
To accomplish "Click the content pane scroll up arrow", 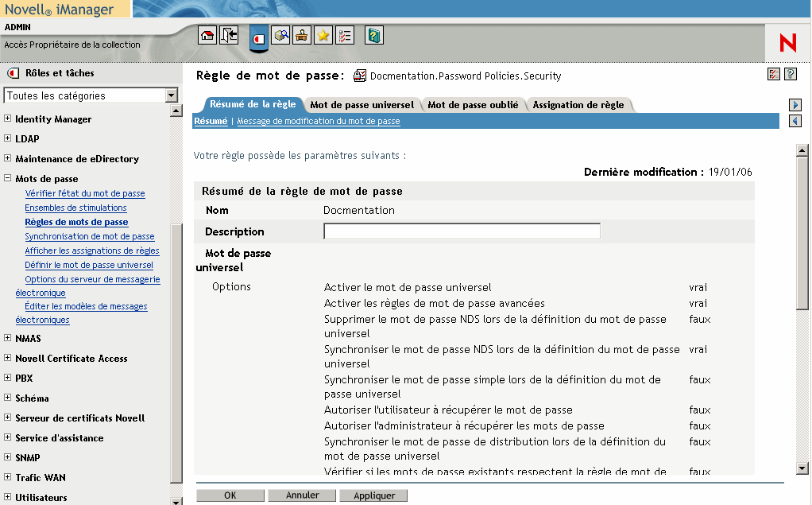I will 802,150.
